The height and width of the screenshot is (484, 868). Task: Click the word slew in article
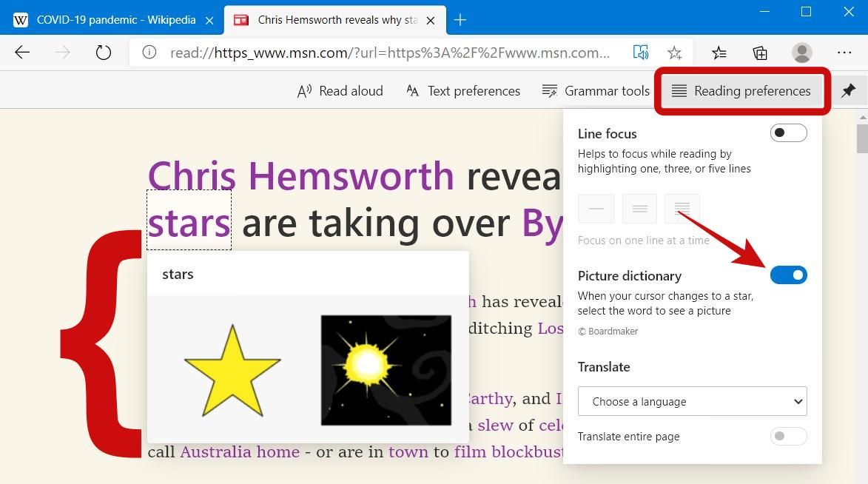click(496, 426)
